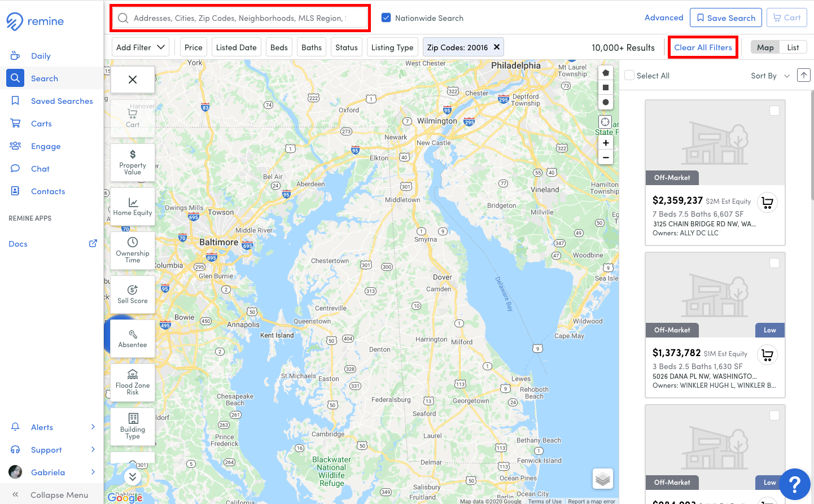Screen dimensions: 814x504
Task: Switch to List view tab
Action: tap(793, 47)
